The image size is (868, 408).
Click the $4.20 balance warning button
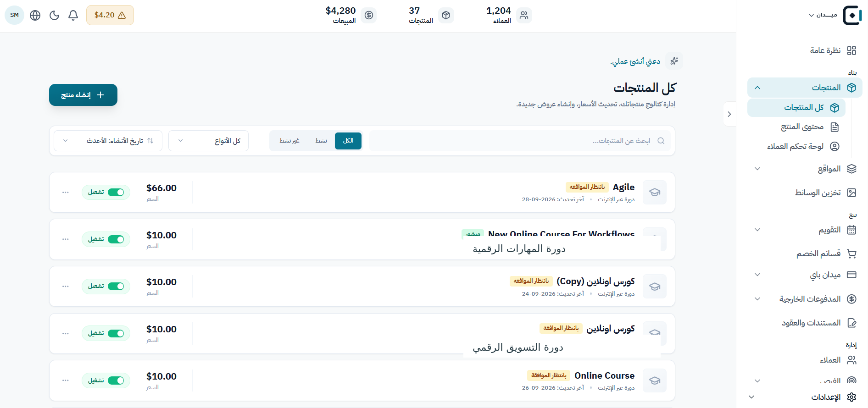(x=110, y=15)
